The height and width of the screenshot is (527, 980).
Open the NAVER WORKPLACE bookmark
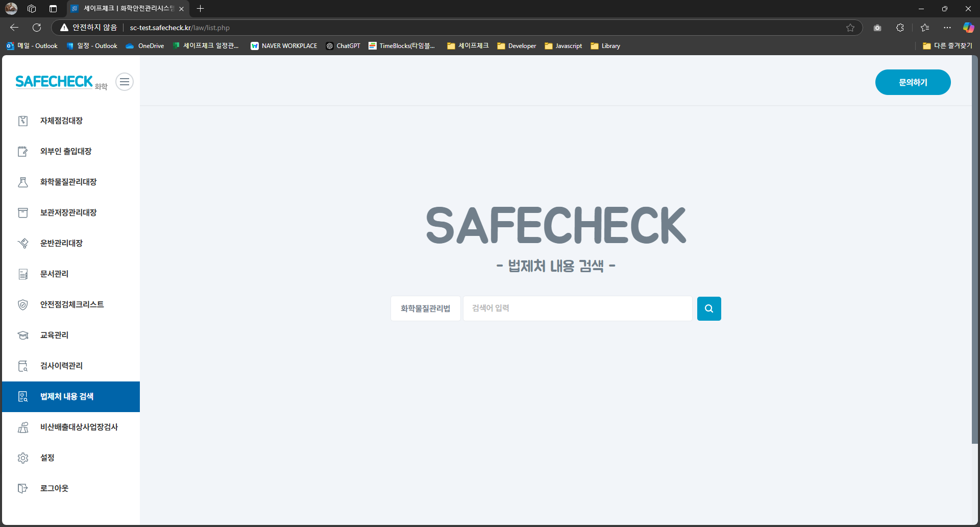pos(284,46)
